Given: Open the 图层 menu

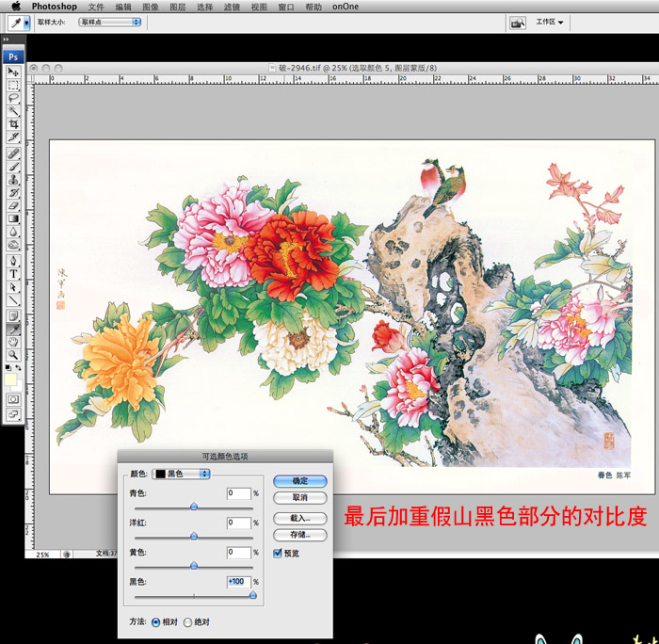Looking at the screenshot, I should (x=177, y=7).
